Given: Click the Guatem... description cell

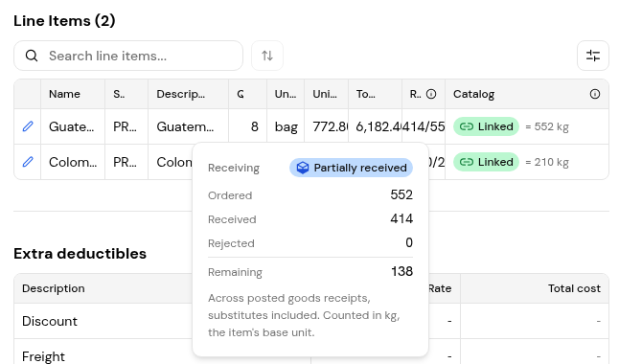Looking at the screenshot, I should coord(189,126).
